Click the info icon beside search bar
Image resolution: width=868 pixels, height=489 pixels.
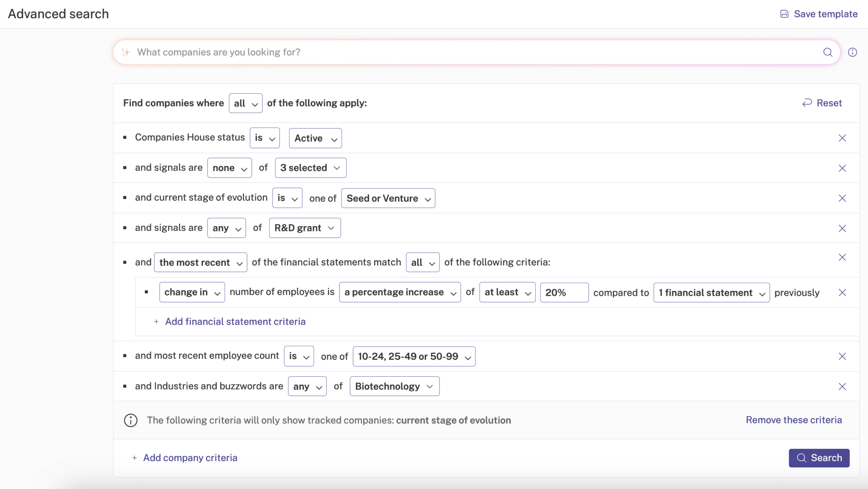click(852, 52)
